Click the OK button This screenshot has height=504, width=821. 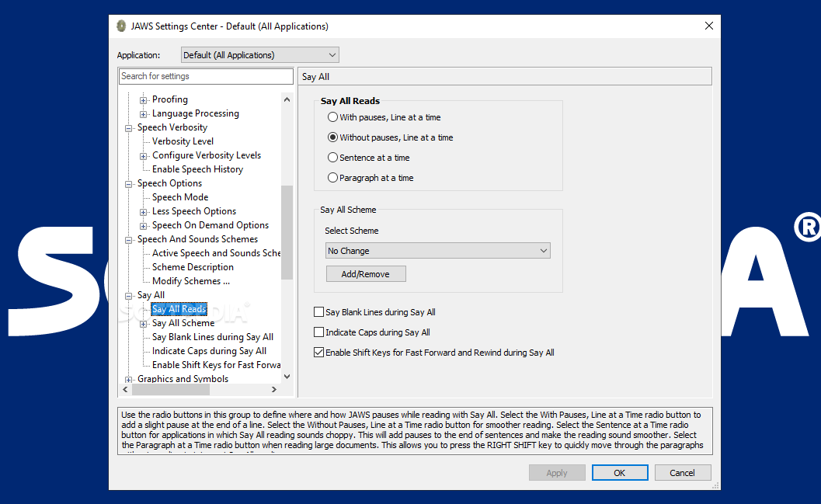[620, 473]
